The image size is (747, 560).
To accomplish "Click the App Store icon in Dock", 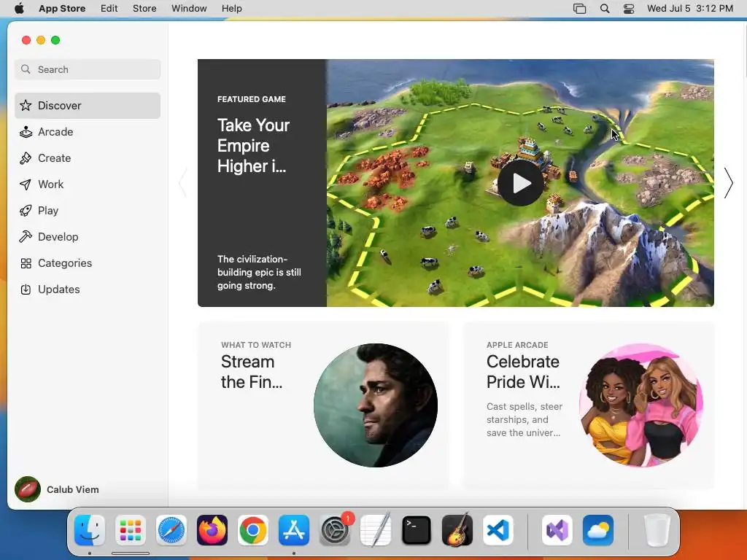I will (x=294, y=530).
